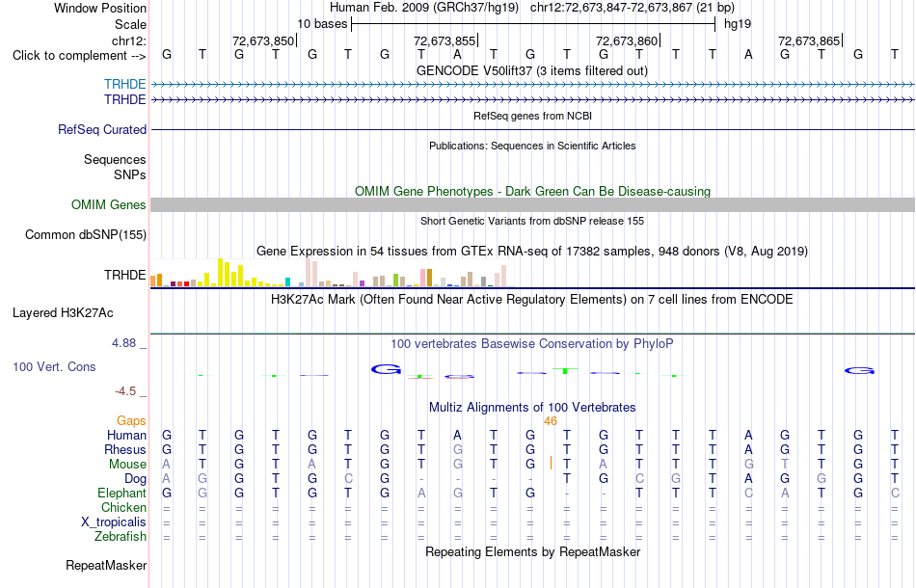Click the light blue TRHDE gene label
This screenshot has width=916, height=588.
pyautogui.click(x=125, y=84)
